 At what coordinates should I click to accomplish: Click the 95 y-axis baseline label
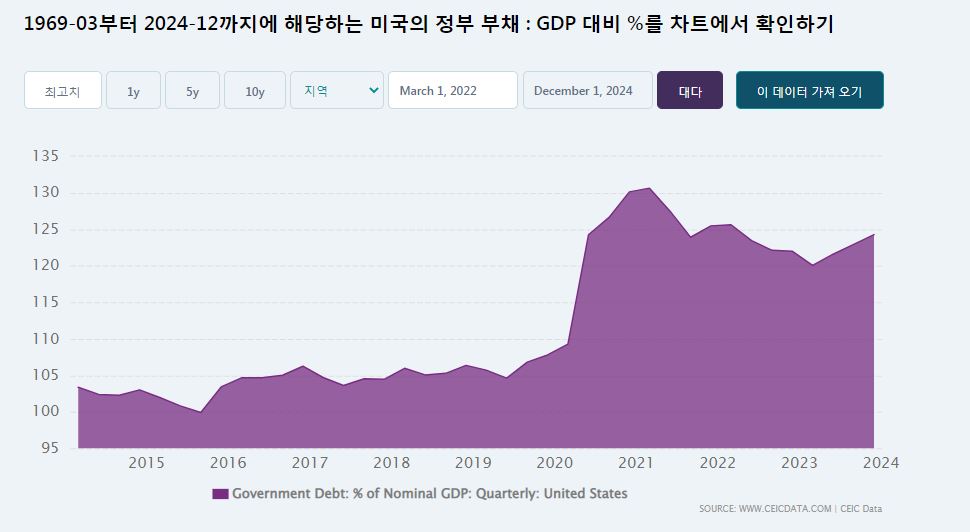50,448
